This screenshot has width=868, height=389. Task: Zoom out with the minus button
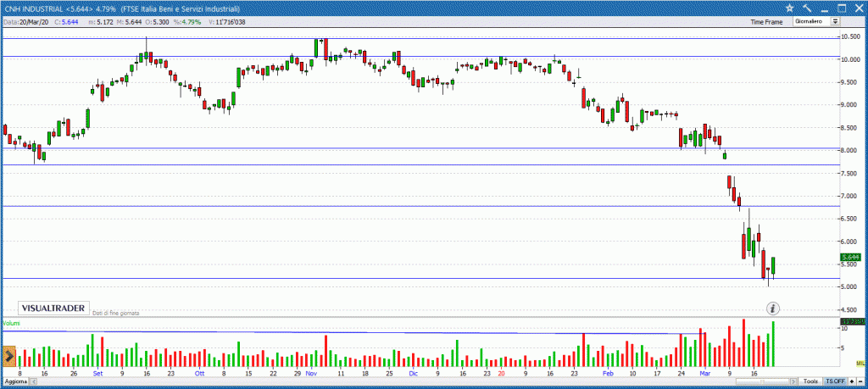861,382
